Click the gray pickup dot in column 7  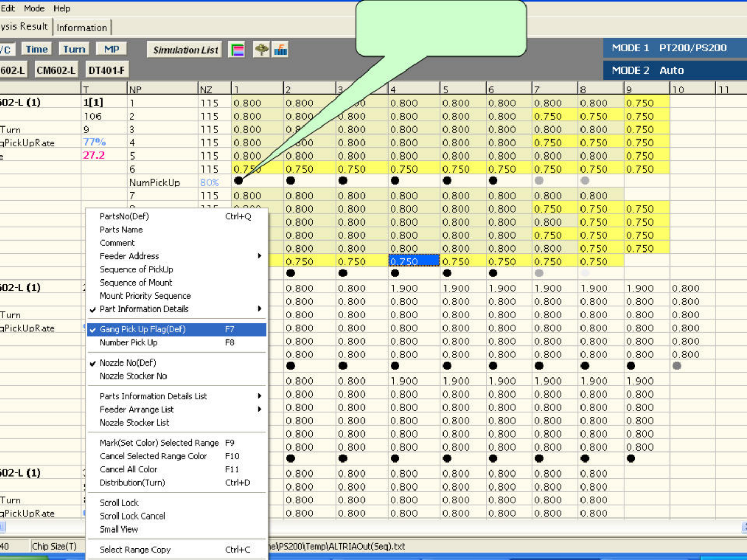(x=539, y=180)
